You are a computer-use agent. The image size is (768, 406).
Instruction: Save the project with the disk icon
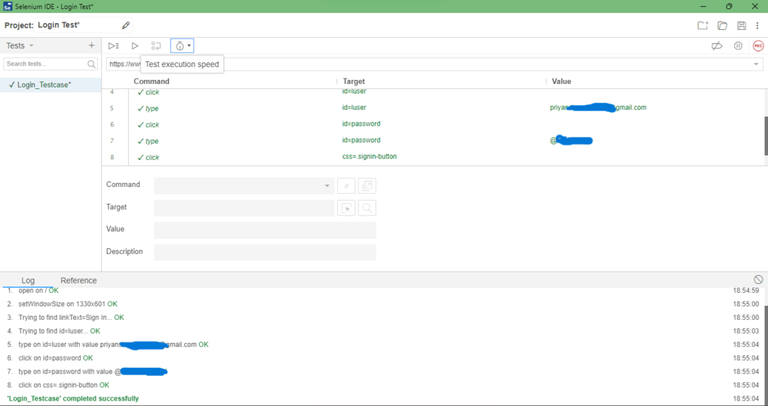pos(741,25)
